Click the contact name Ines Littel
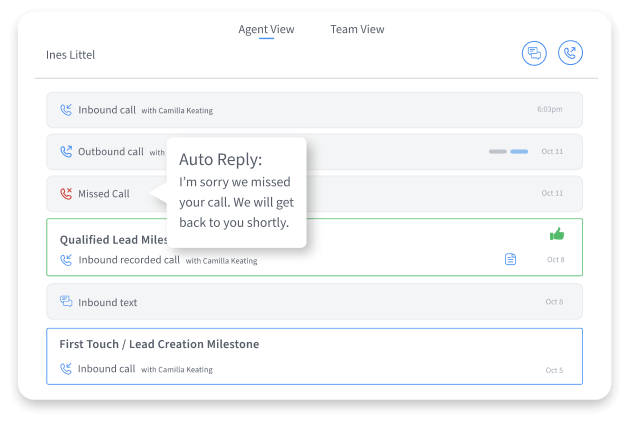The height and width of the screenshot is (422, 629). [x=71, y=55]
